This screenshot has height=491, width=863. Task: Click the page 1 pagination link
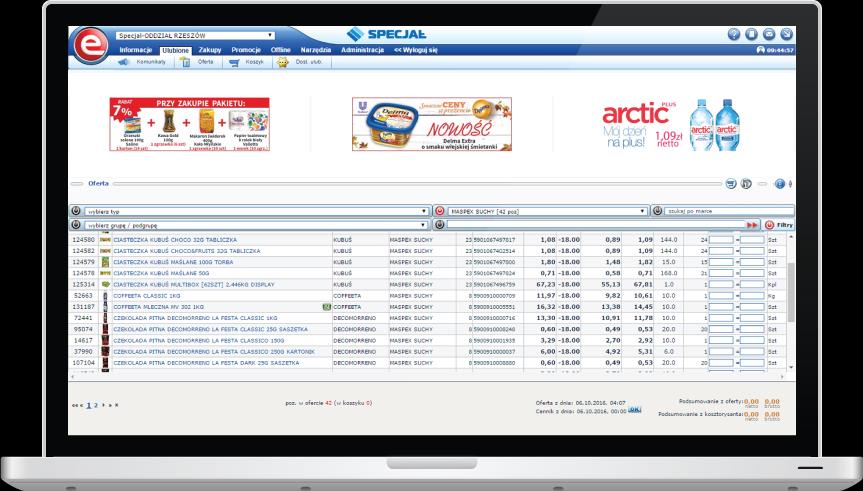click(89, 405)
